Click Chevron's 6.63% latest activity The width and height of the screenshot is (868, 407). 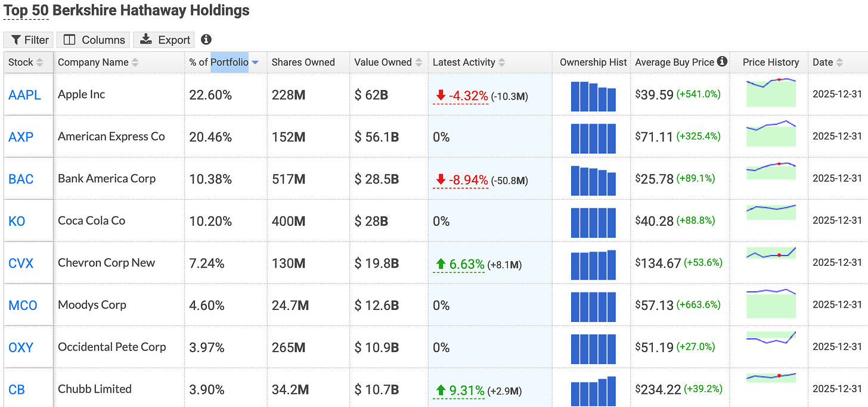coord(459,263)
